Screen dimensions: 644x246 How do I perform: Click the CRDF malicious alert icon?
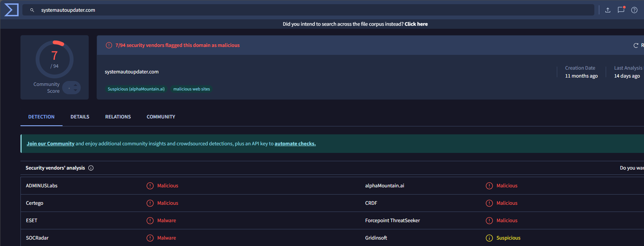point(489,203)
